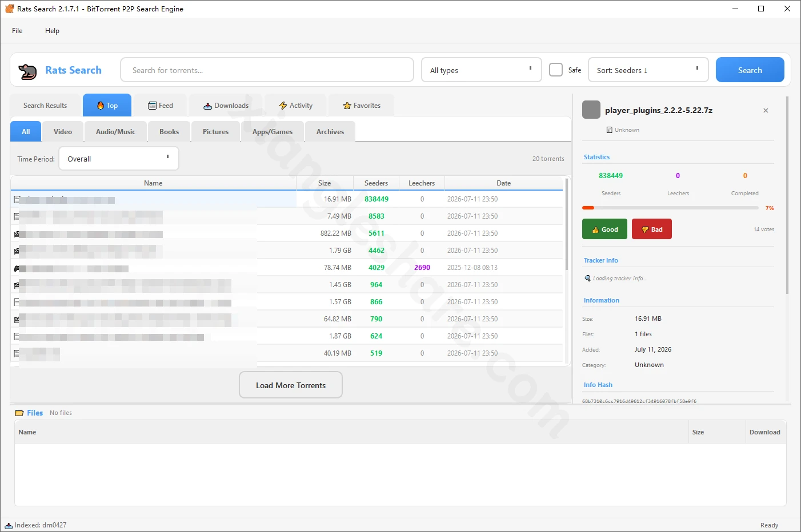This screenshot has height=532, width=801.
Task: Click file type icon of 64.82 MB row
Action: (x=17, y=319)
